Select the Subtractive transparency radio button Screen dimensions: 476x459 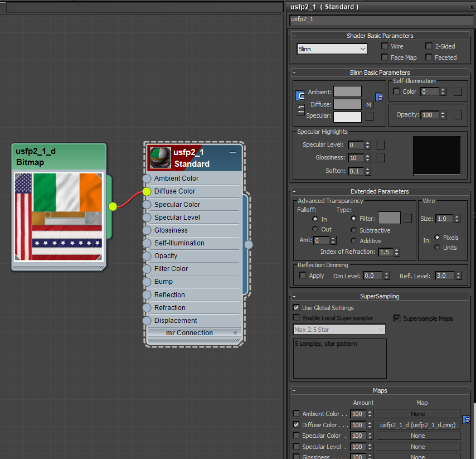coord(354,230)
